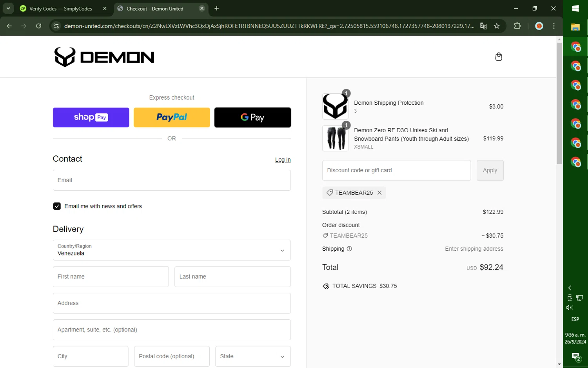The image size is (588, 368).
Task: Open Chrome three-dot menu
Action: pyautogui.click(x=554, y=26)
